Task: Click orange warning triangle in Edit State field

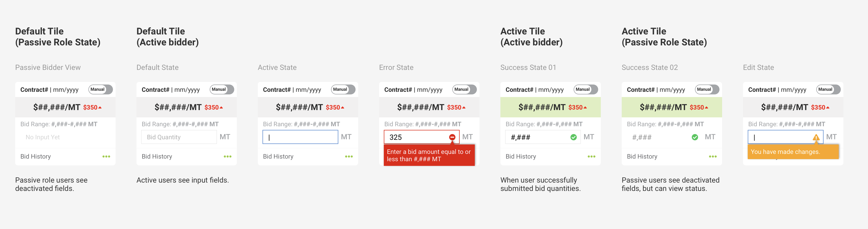Action: click(816, 137)
